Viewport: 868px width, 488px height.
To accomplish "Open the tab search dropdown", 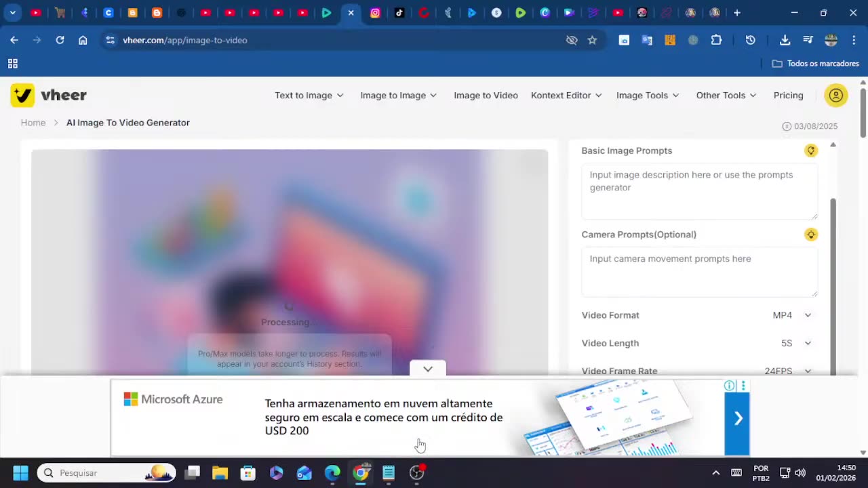I will pyautogui.click(x=12, y=12).
